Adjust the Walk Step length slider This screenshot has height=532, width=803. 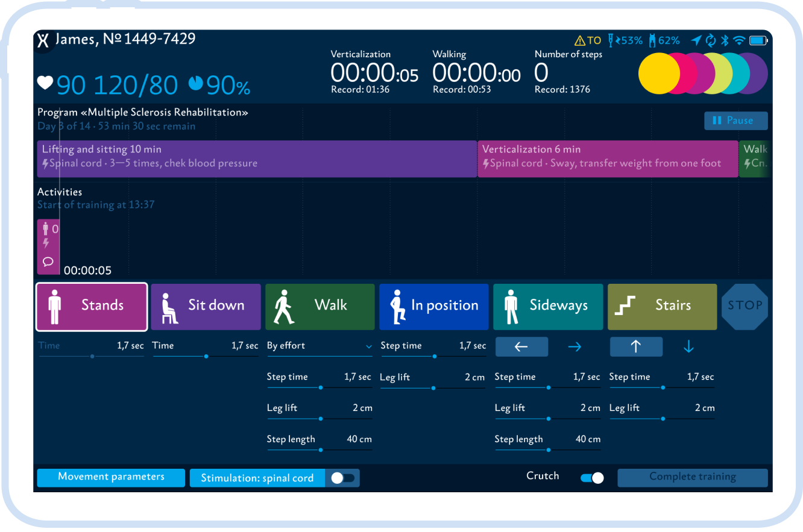(320, 449)
